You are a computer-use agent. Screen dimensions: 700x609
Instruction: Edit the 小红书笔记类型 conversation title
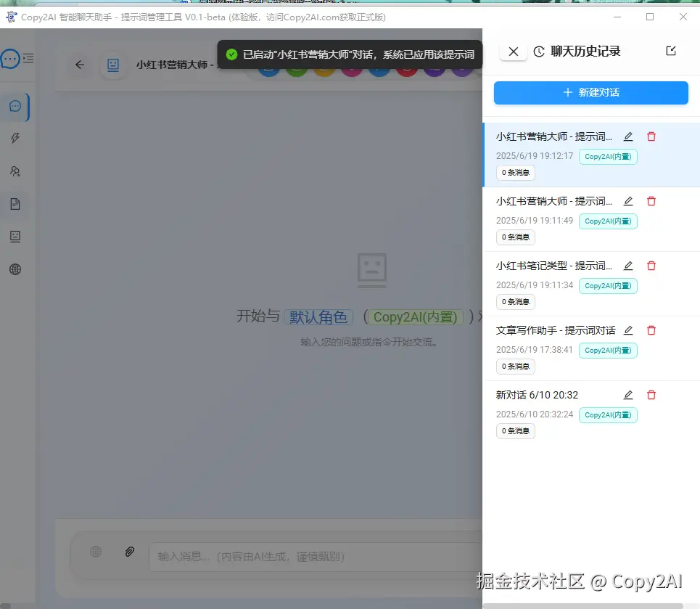click(628, 266)
